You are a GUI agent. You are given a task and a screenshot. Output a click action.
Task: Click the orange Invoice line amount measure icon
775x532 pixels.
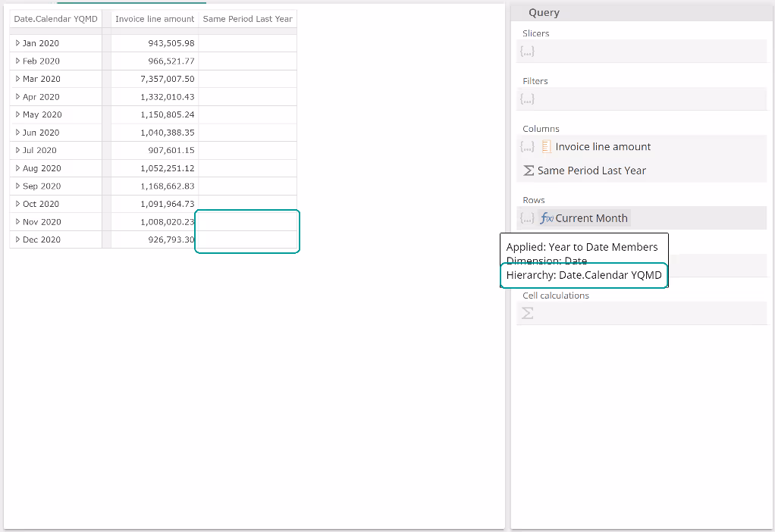point(547,147)
